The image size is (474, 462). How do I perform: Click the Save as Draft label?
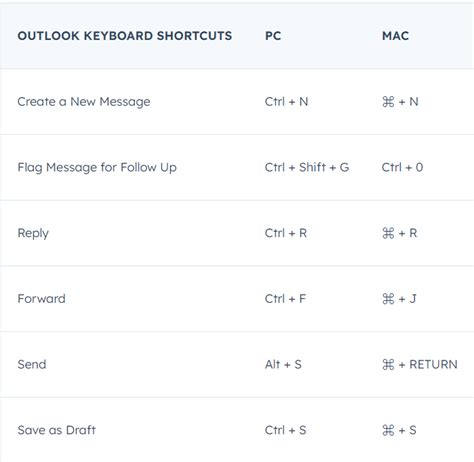click(x=56, y=430)
